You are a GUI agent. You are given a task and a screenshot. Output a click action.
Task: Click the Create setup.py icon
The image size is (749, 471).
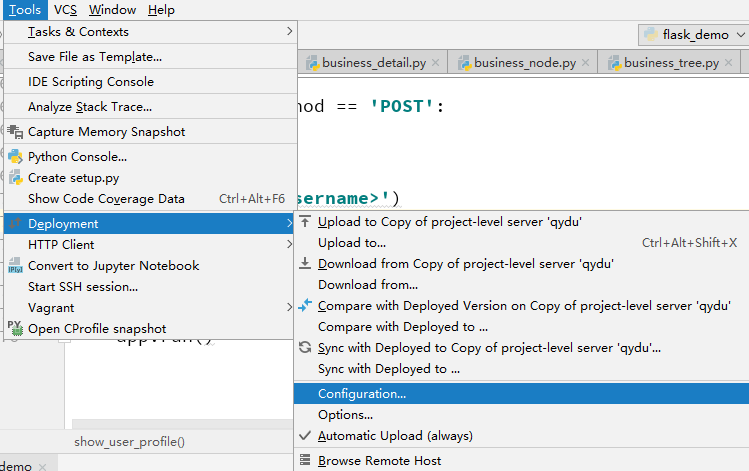click(15, 177)
